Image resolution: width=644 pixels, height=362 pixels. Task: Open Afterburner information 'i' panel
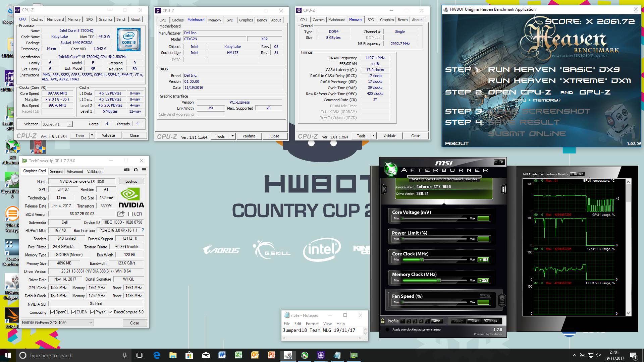point(503,189)
